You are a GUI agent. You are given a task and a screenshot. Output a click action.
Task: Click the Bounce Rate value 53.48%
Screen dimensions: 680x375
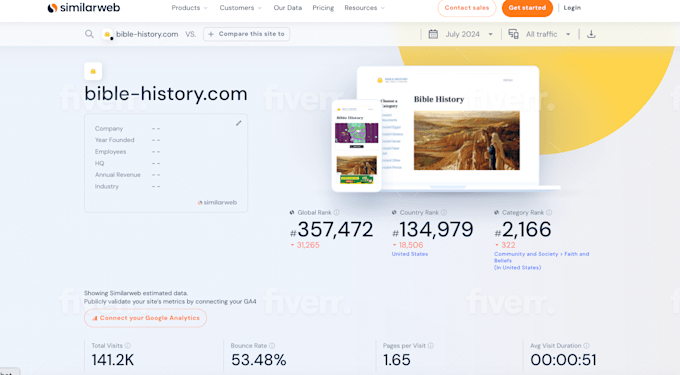tap(258, 360)
